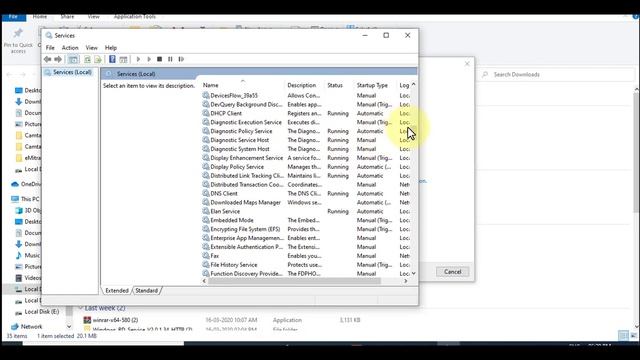Open the Application Tools ribbon tab in Explorer
Image resolution: width=640 pixels, height=360 pixels.
pyautogui.click(x=135, y=17)
